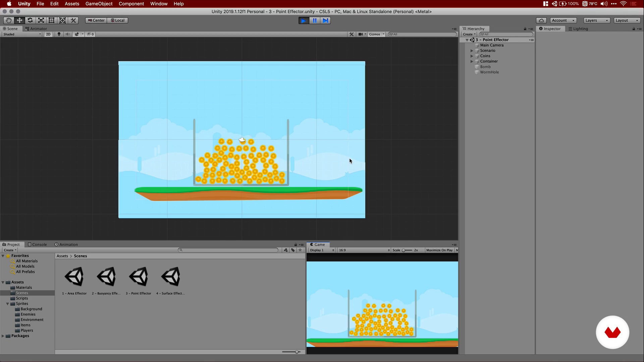644x362 pixels.
Task: Open macOS Wi-Fi status icon
Action: 623,4
